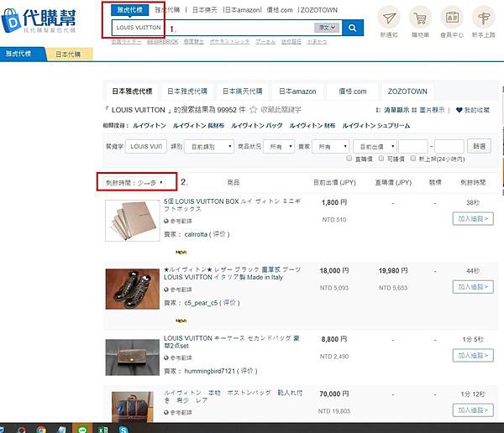The height and width of the screenshot is (433, 504).
Task: Switch to picture view display
Action: 428,110
